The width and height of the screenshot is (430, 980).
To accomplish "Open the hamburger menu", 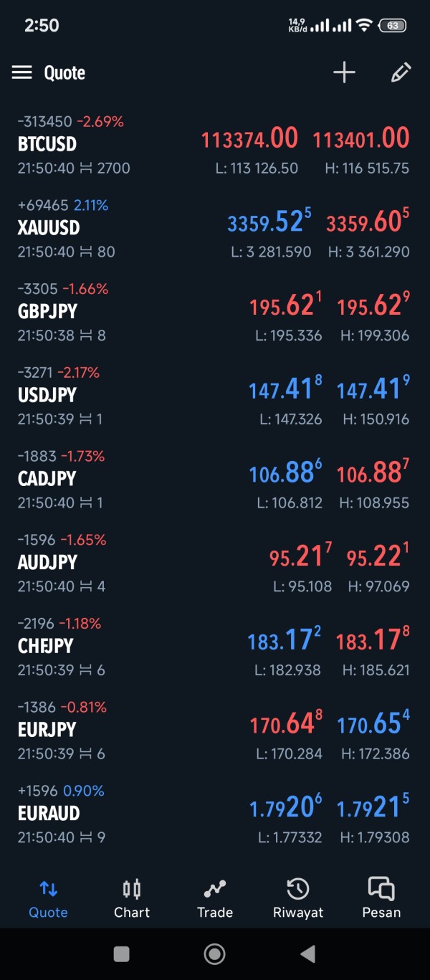I will coord(22,72).
